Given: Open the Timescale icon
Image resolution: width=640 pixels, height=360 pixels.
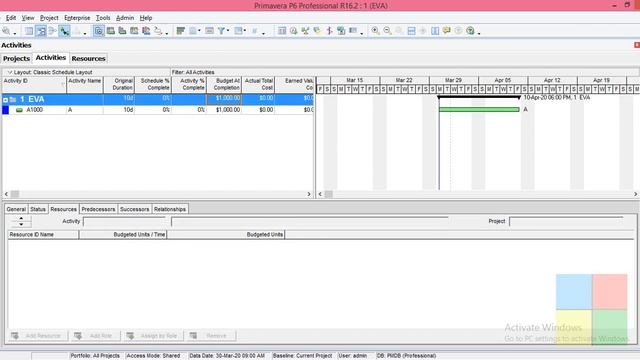Looking at the screenshot, I should pyautogui.click(x=209, y=31).
